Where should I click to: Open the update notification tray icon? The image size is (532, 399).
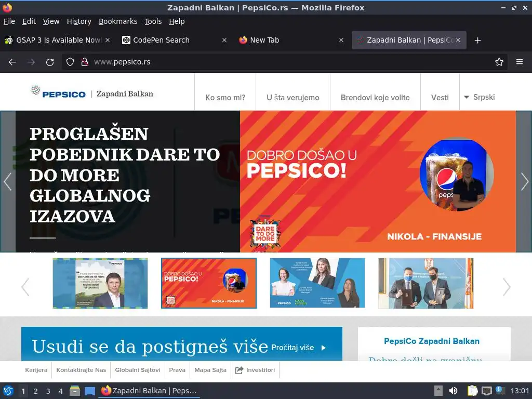500,390
